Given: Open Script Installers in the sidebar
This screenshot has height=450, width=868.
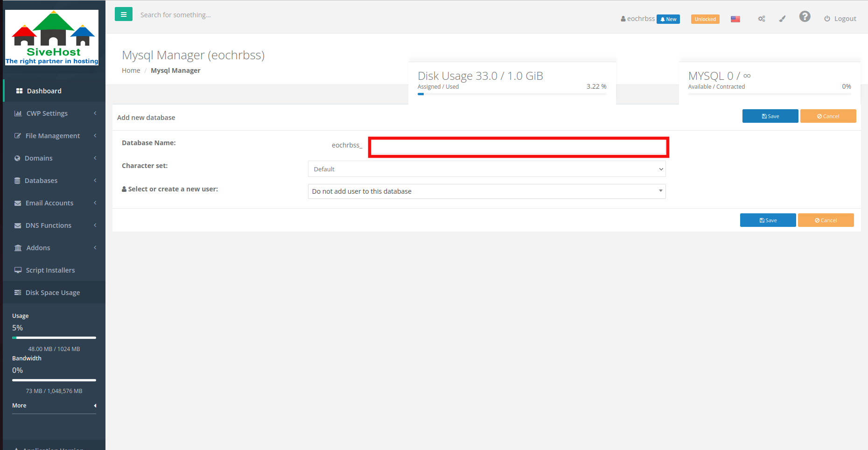Looking at the screenshot, I should click(x=54, y=270).
